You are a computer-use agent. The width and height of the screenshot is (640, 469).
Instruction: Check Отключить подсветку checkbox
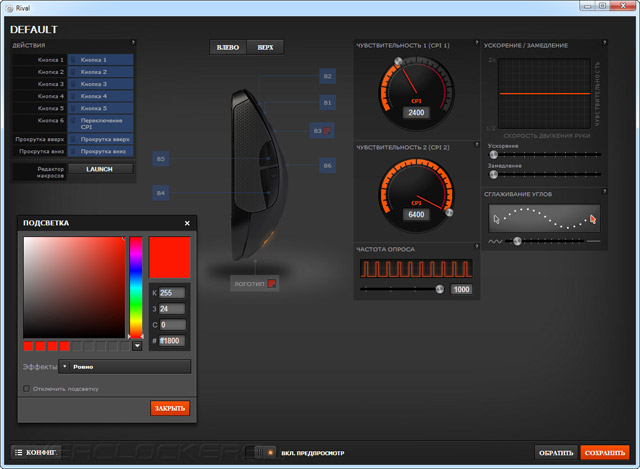27,389
